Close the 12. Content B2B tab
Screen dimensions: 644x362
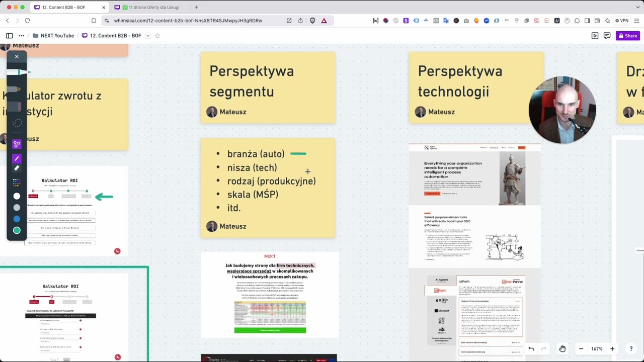click(x=104, y=7)
